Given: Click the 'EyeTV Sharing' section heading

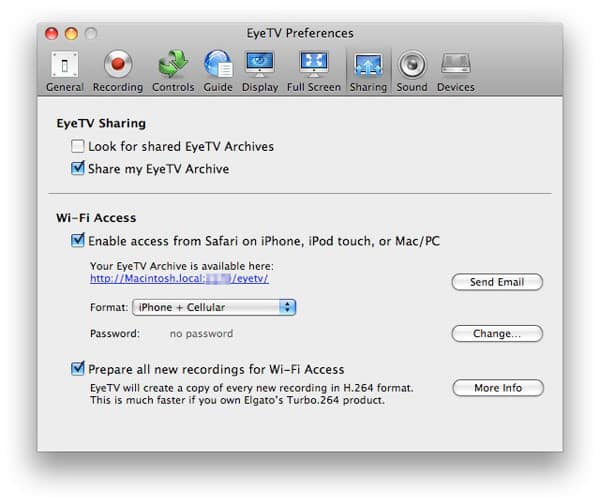Looking at the screenshot, I should [x=101, y=123].
